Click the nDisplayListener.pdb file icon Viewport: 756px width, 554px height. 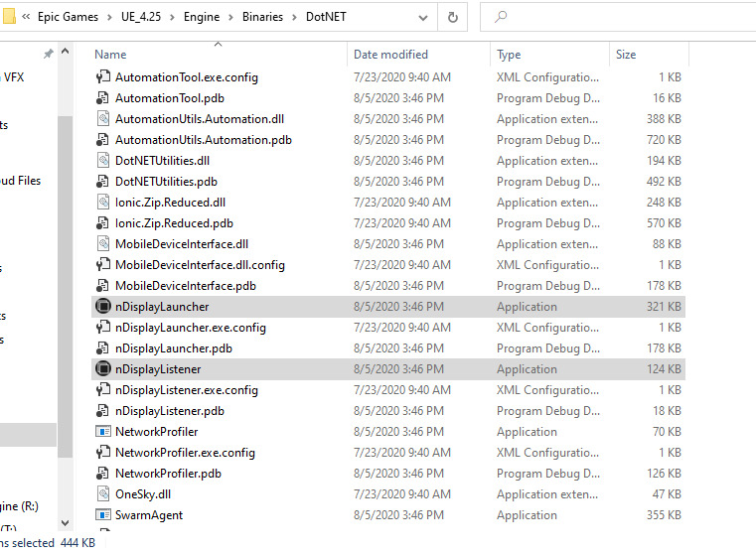point(102,411)
